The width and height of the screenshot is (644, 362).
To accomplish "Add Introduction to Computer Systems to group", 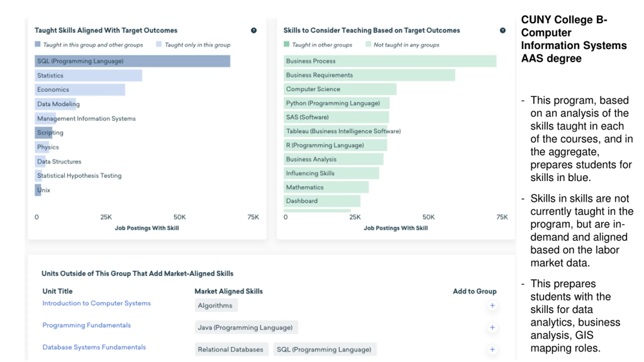I will 492,305.
